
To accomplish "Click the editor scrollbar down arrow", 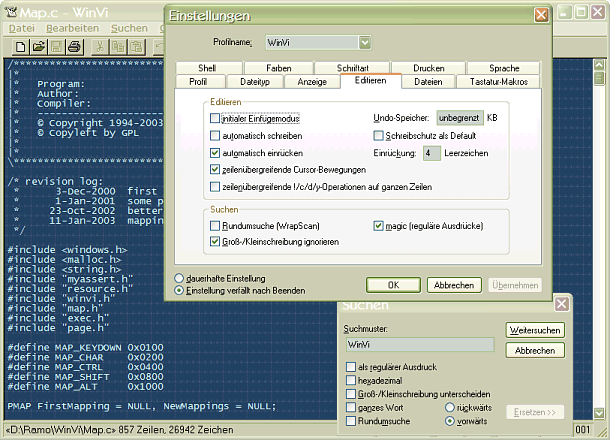I will pos(599,413).
